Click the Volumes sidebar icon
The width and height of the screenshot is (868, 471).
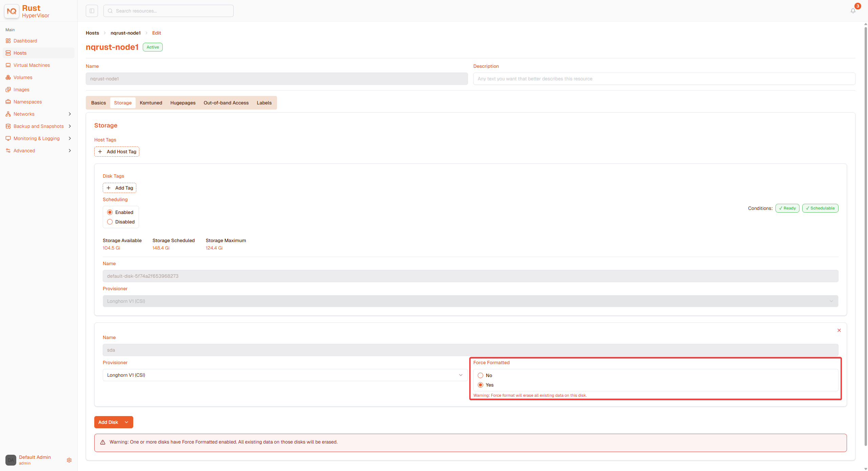8,77
